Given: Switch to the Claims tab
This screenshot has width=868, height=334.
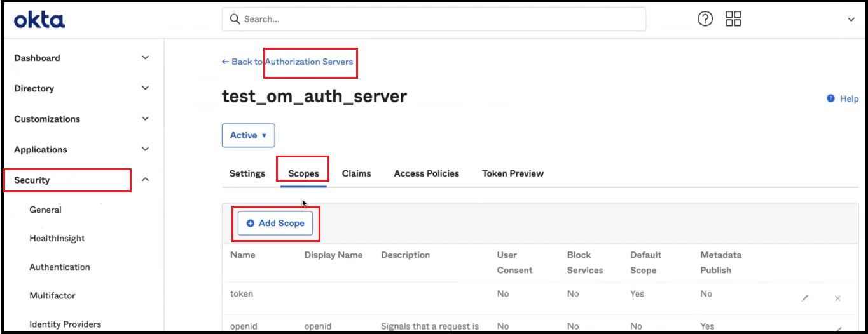Looking at the screenshot, I should coord(356,173).
